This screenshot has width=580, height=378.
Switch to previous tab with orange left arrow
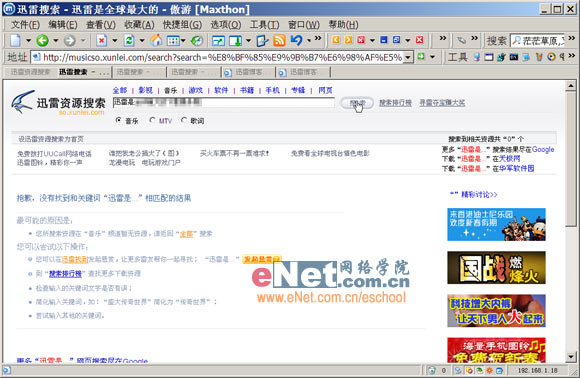pyautogui.click(x=336, y=40)
